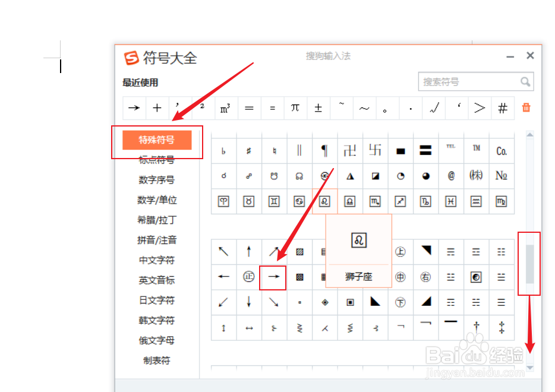
Task: Insert the recent square root symbol
Action: click(434, 108)
